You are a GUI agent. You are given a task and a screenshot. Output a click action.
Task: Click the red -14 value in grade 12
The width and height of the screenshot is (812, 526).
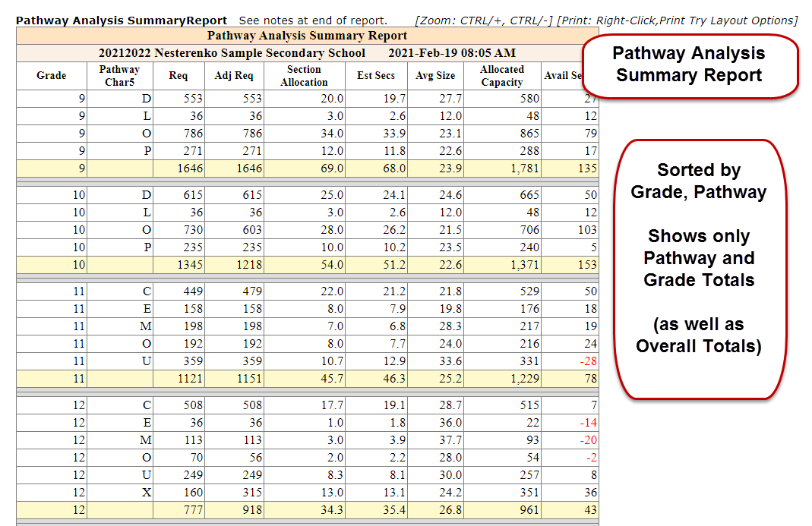(587, 423)
